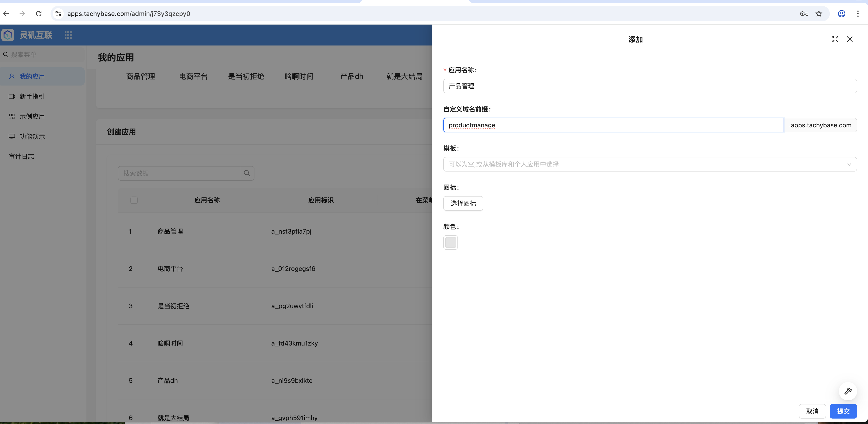868x424 pixels.
Task: Click the fullscreen expand icon in drawer header
Action: pos(835,39)
